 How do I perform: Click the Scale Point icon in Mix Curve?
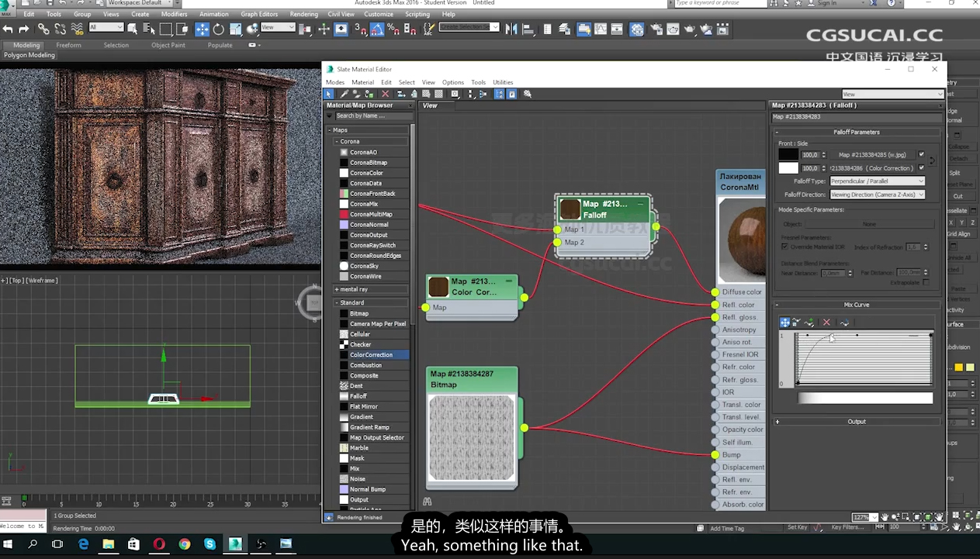point(798,323)
